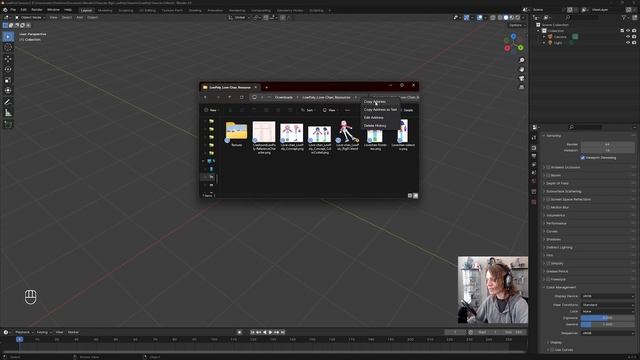Click the viewport zoom magnifier icon

pos(522,60)
